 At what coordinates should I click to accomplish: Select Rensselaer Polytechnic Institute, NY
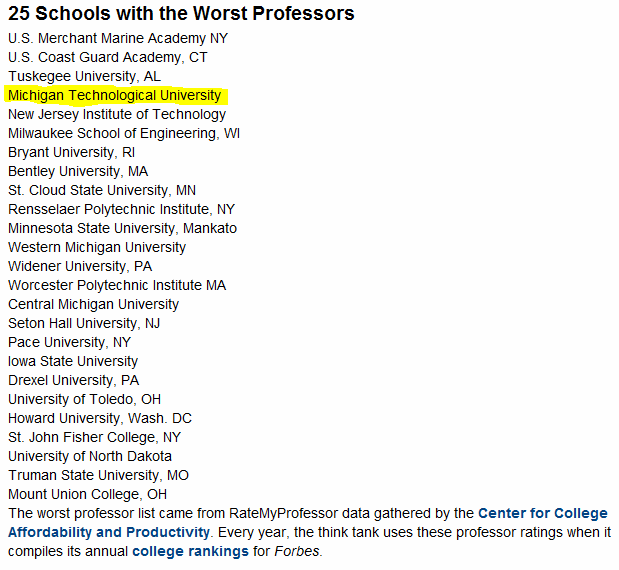tap(122, 209)
